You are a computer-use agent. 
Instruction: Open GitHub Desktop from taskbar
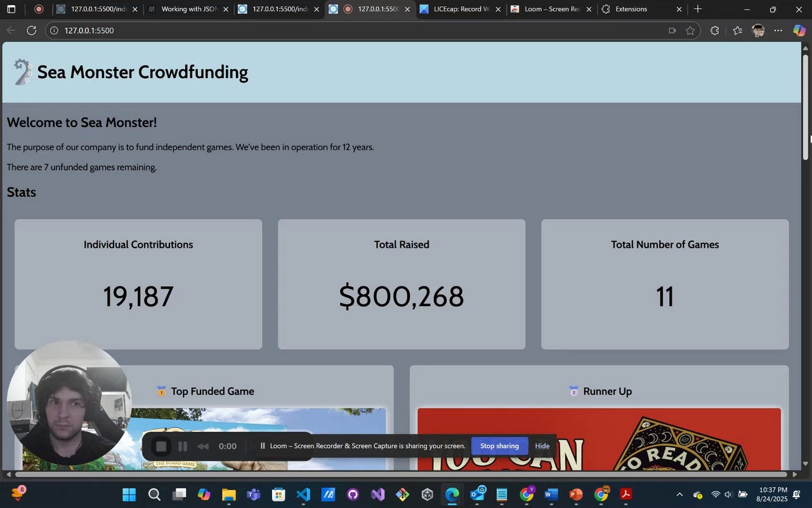point(353,495)
